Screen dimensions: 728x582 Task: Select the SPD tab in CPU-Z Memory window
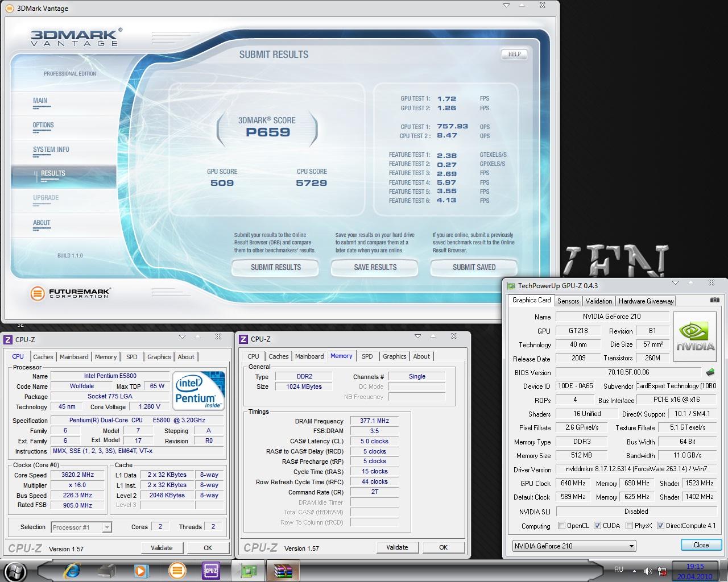(x=367, y=356)
